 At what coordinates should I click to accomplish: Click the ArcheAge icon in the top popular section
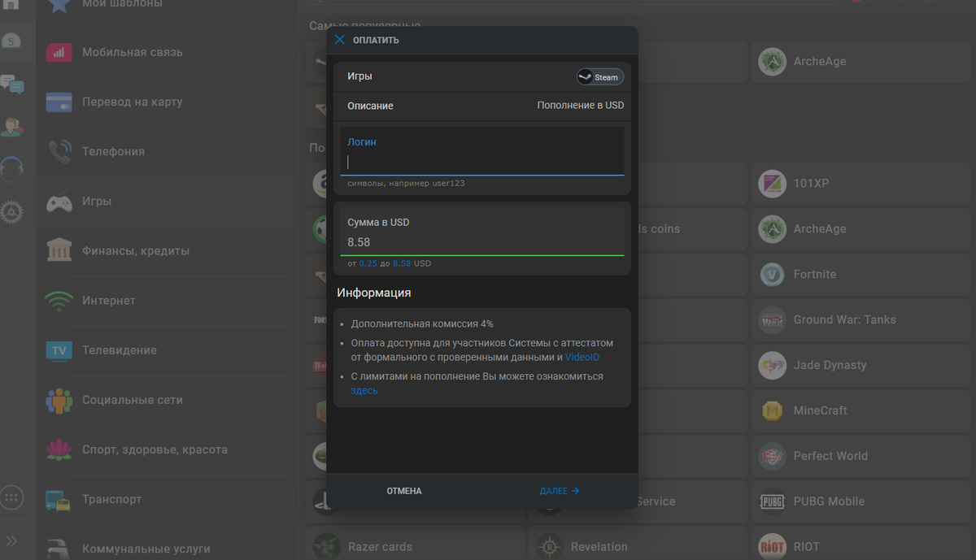tap(772, 62)
